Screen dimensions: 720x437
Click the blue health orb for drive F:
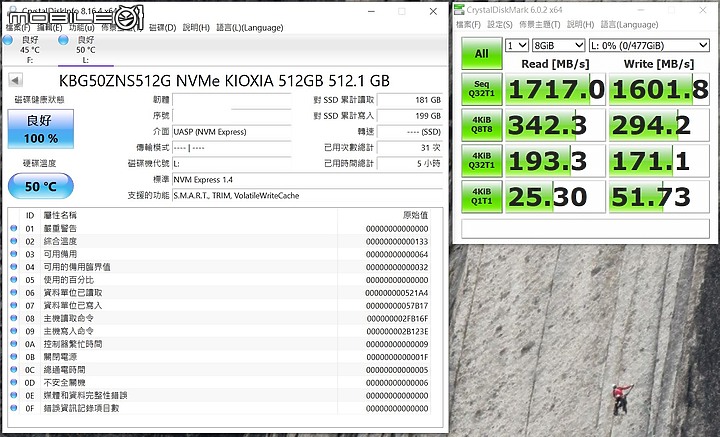coord(7,40)
